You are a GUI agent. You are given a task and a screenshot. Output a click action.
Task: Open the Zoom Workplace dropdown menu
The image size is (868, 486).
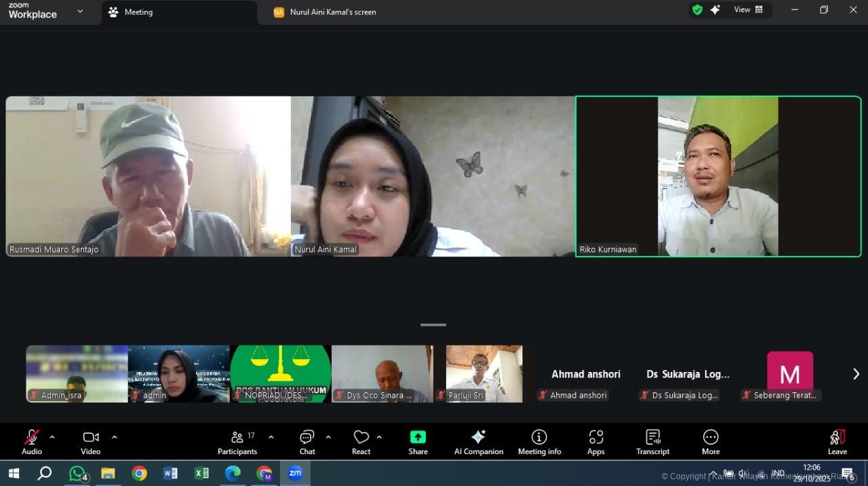[80, 12]
